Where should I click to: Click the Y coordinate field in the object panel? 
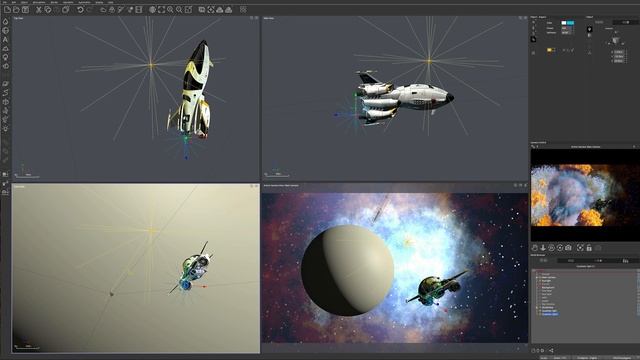tap(619, 57)
